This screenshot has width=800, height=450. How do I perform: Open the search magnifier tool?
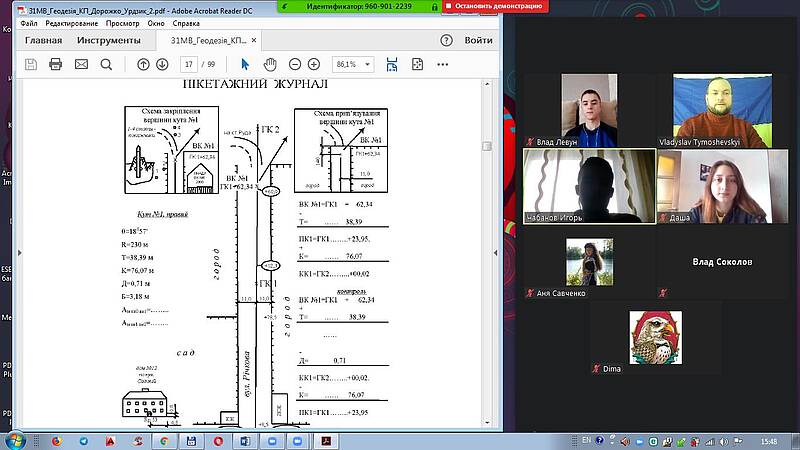pyautogui.click(x=106, y=64)
